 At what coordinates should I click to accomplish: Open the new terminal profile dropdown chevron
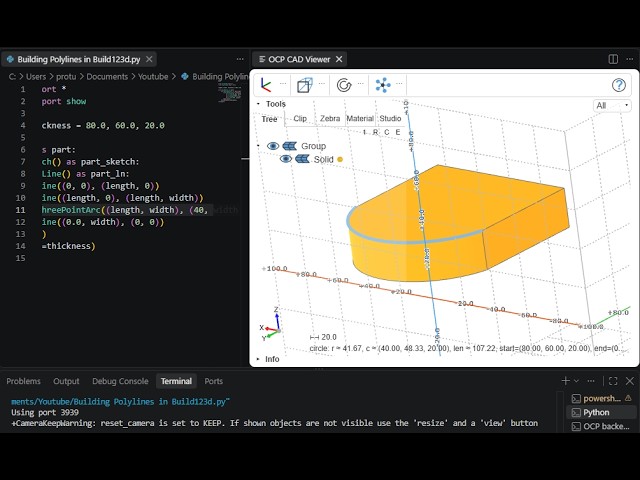click(x=576, y=381)
